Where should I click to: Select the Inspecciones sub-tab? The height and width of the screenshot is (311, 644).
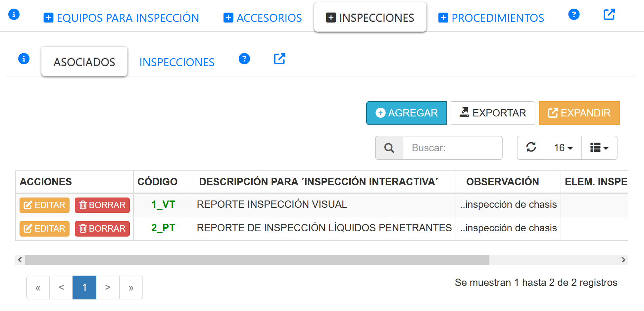tap(177, 62)
